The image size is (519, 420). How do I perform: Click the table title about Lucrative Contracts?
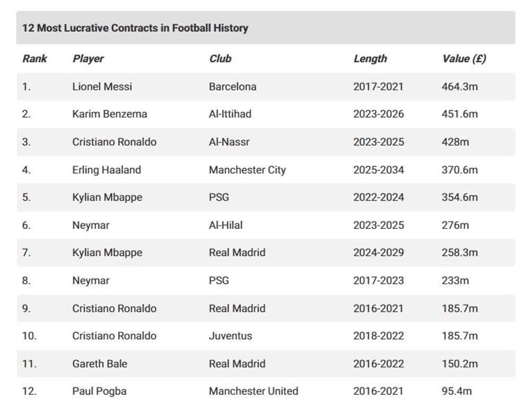click(135, 28)
